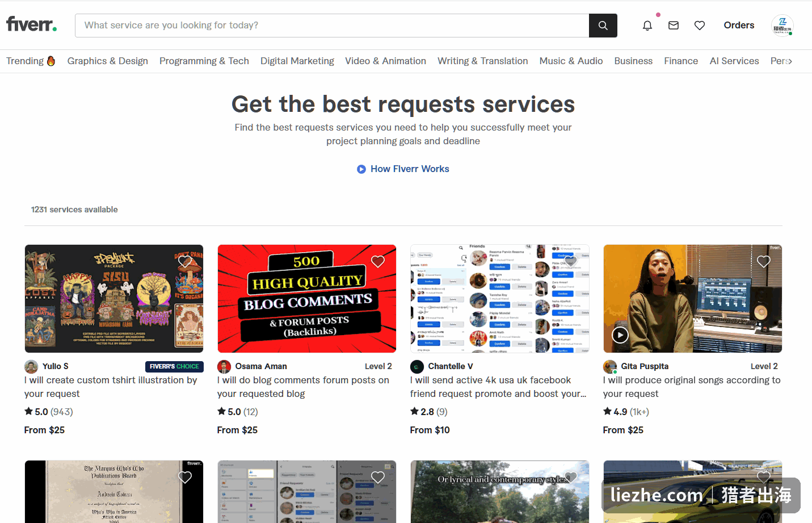Open the lyrical and contemporary styles thumbnail
The height and width of the screenshot is (523, 812).
pyautogui.click(x=500, y=492)
